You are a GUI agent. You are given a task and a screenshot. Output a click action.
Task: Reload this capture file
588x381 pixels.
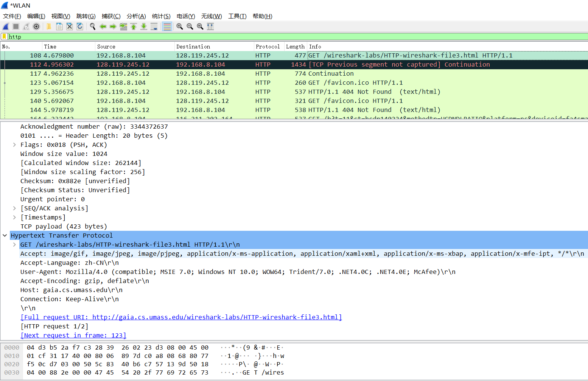coord(80,26)
